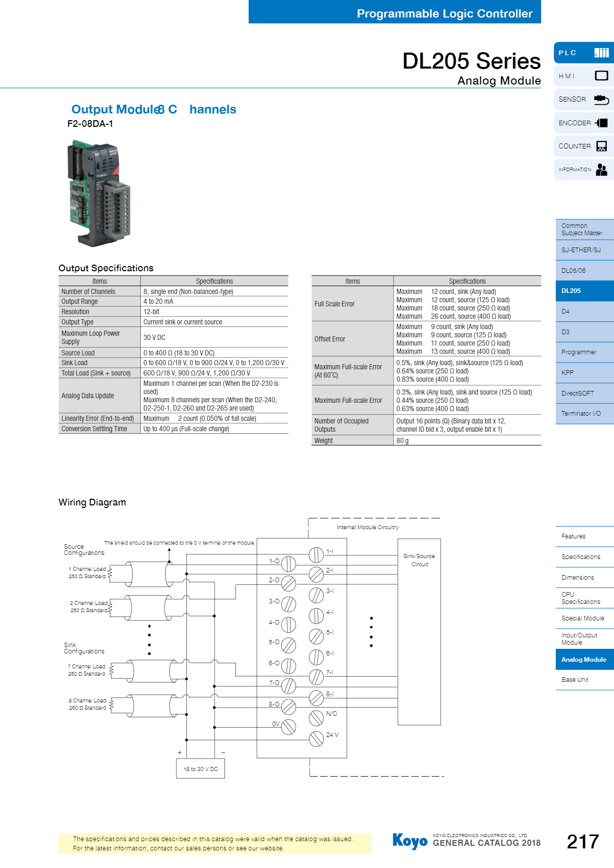Open the D3 series tab

(x=585, y=332)
